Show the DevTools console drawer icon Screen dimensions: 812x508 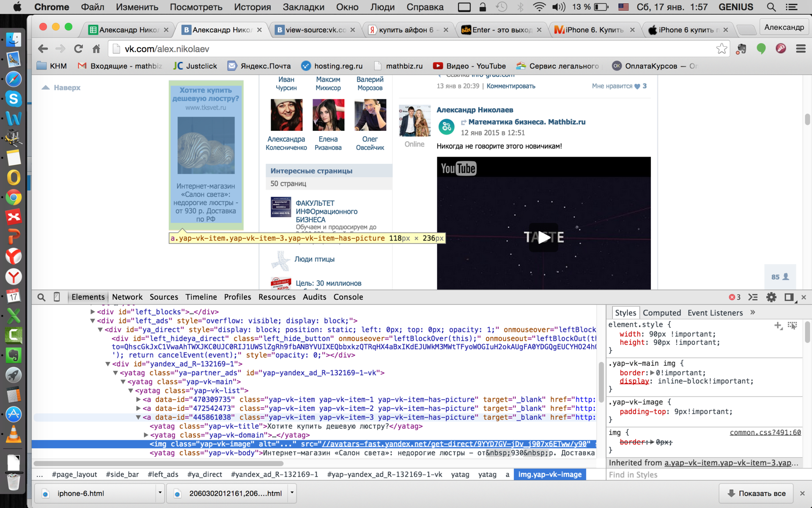[753, 297]
